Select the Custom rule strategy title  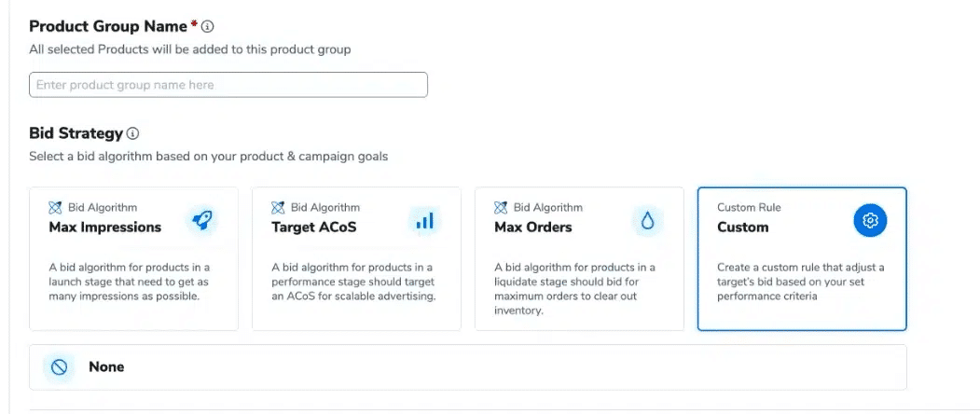point(742,227)
